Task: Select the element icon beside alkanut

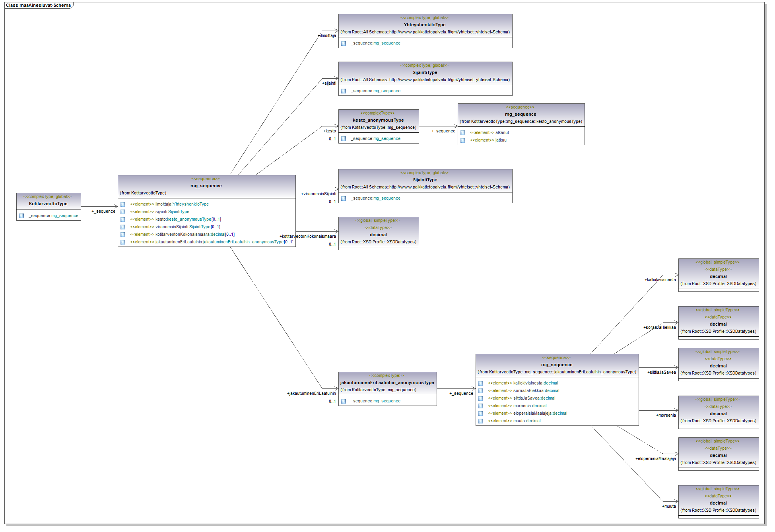Action: [x=463, y=133]
